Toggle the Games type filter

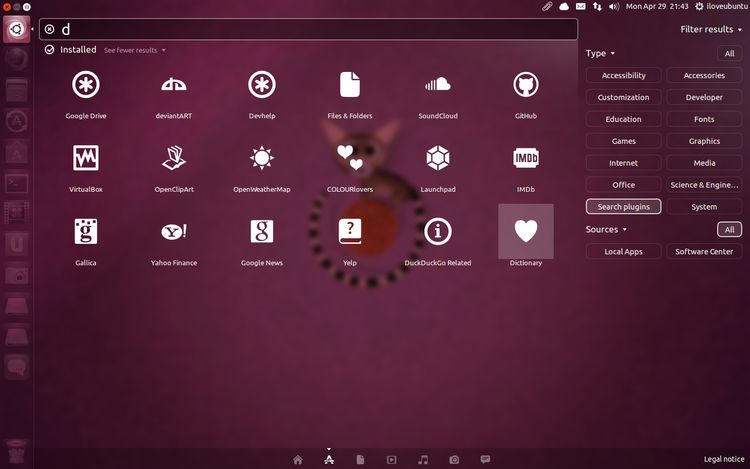click(x=623, y=141)
